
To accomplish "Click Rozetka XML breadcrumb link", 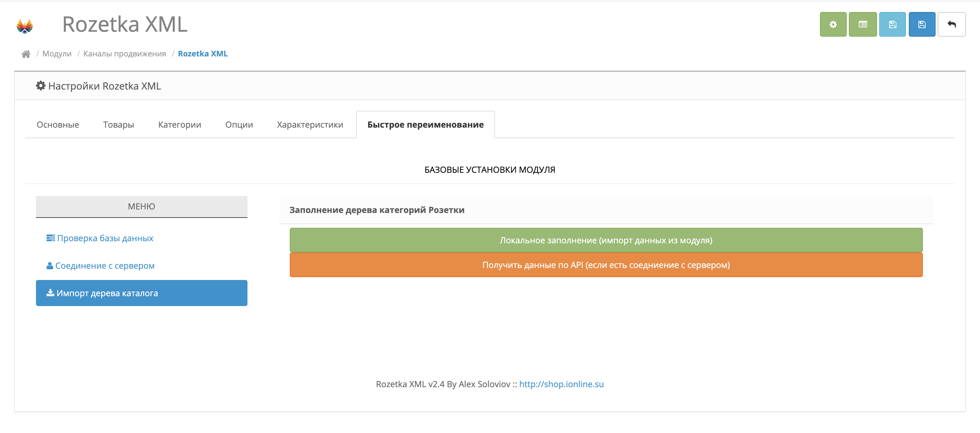I will coord(203,54).
